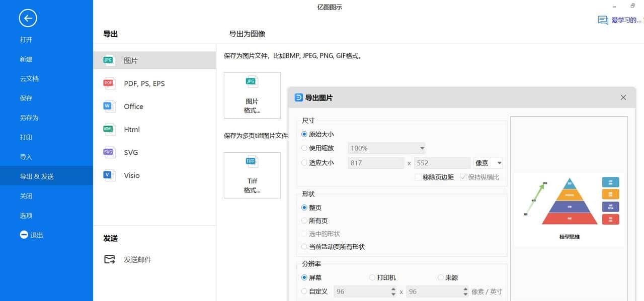Open the PDF, PS, EPS export option
This screenshot has height=301, width=644.
pos(108,83)
